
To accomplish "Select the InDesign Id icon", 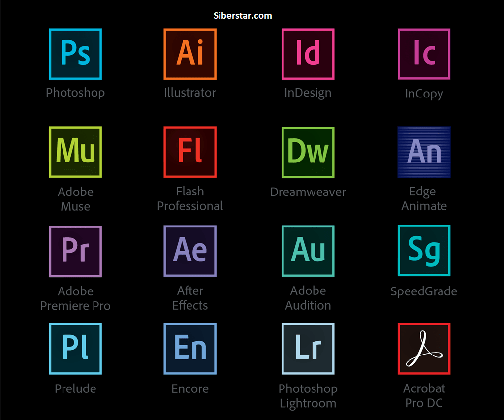I will pos(308,54).
